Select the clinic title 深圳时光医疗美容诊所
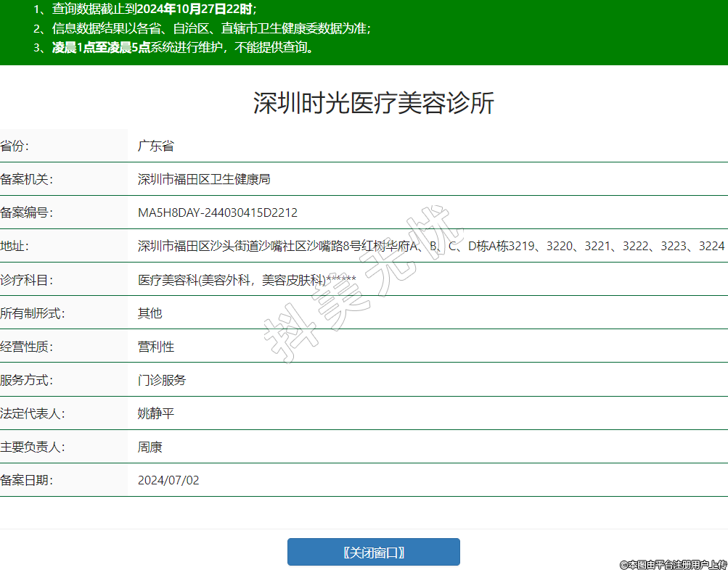Image resolution: width=728 pixels, height=570 pixels. pyautogui.click(x=373, y=104)
